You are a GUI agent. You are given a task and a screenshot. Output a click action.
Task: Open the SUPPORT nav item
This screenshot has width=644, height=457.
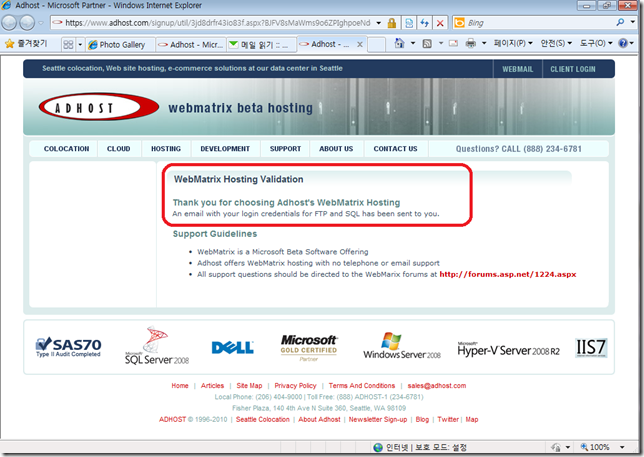point(285,149)
